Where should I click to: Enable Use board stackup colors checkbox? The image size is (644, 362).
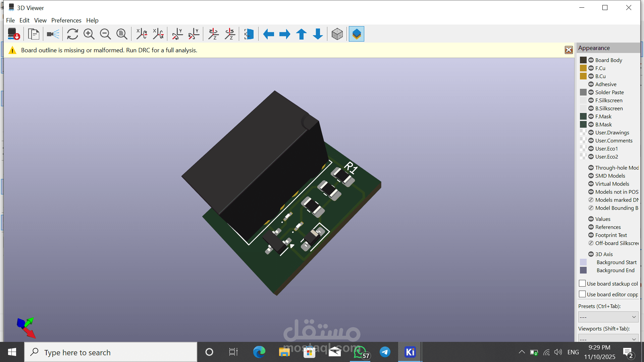point(582,284)
